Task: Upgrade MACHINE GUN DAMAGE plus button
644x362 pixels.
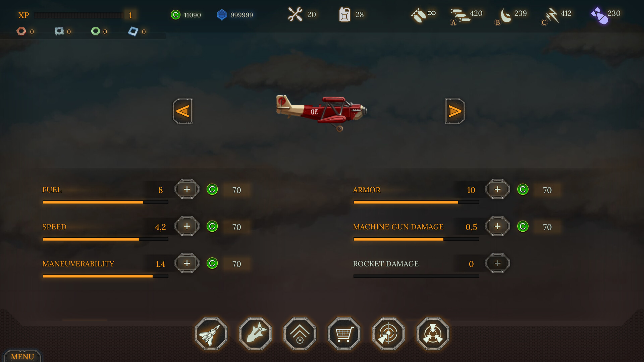Action: coord(497,226)
